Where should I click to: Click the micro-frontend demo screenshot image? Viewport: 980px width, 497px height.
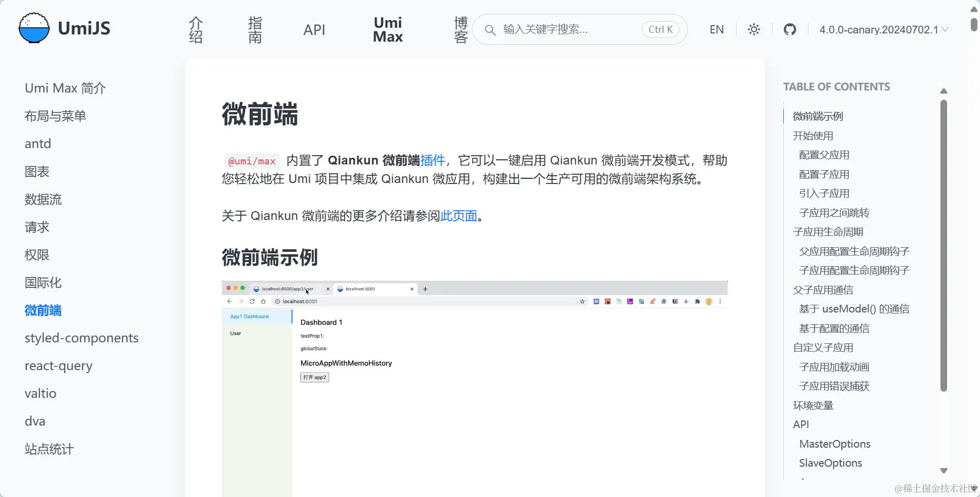[475, 389]
